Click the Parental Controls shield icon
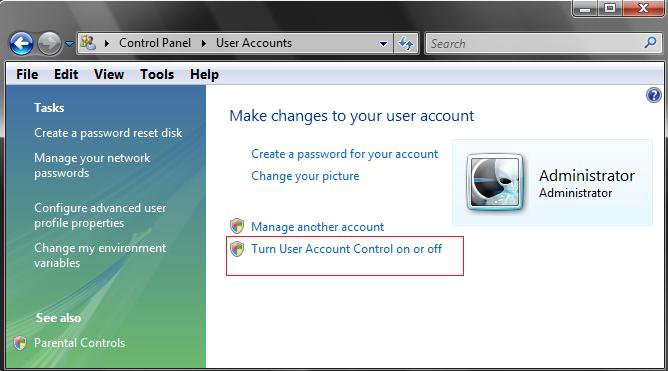The height and width of the screenshot is (371, 668). click(20, 343)
